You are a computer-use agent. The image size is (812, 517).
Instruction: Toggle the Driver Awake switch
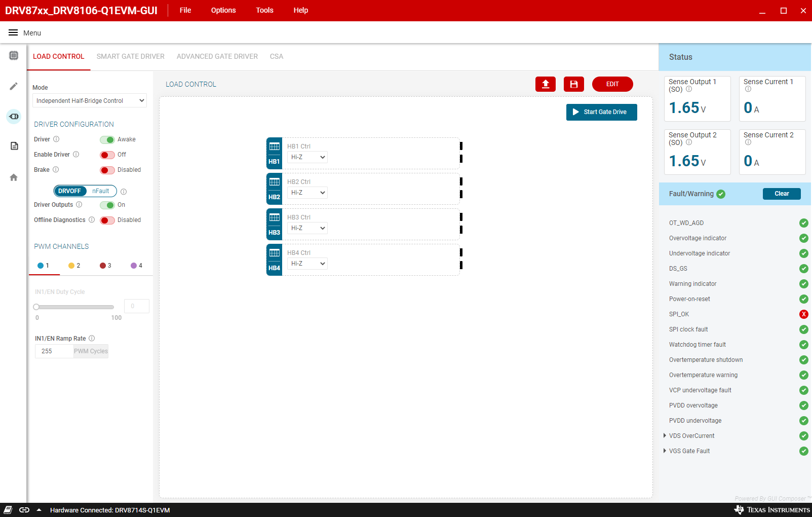[107, 140]
